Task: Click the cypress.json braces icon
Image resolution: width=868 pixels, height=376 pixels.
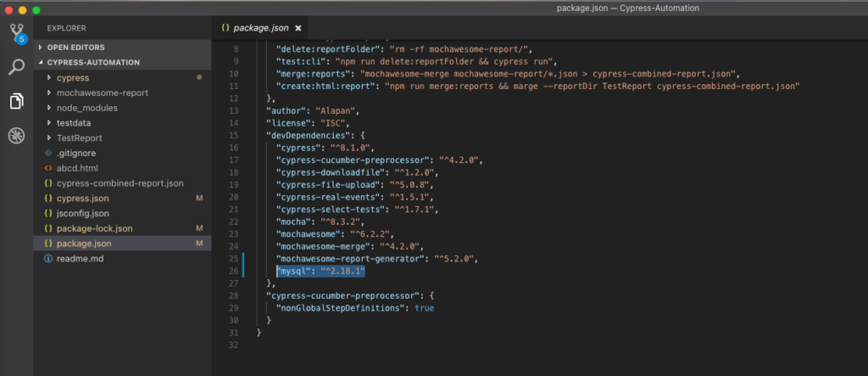Action: [x=47, y=198]
